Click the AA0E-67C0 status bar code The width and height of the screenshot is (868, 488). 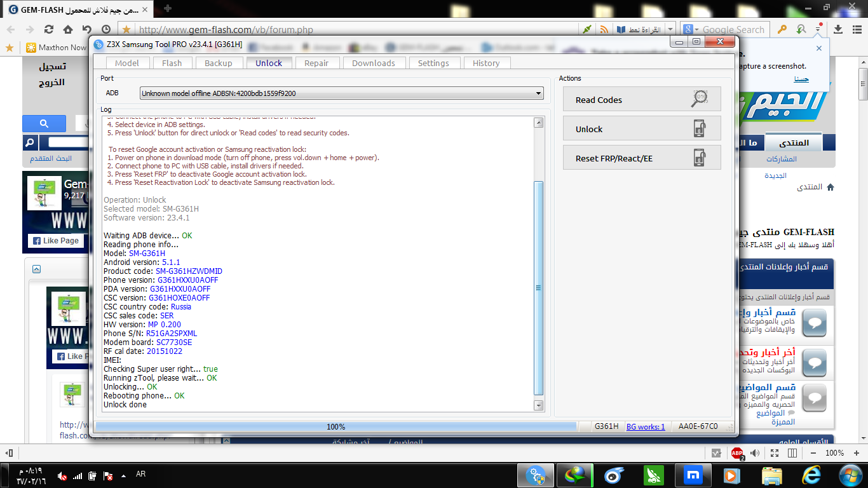[698, 426]
